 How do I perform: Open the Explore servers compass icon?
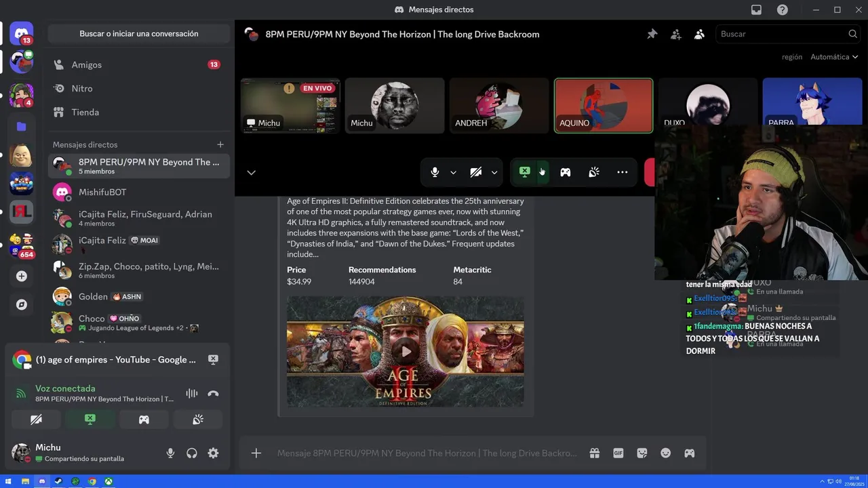point(21,304)
